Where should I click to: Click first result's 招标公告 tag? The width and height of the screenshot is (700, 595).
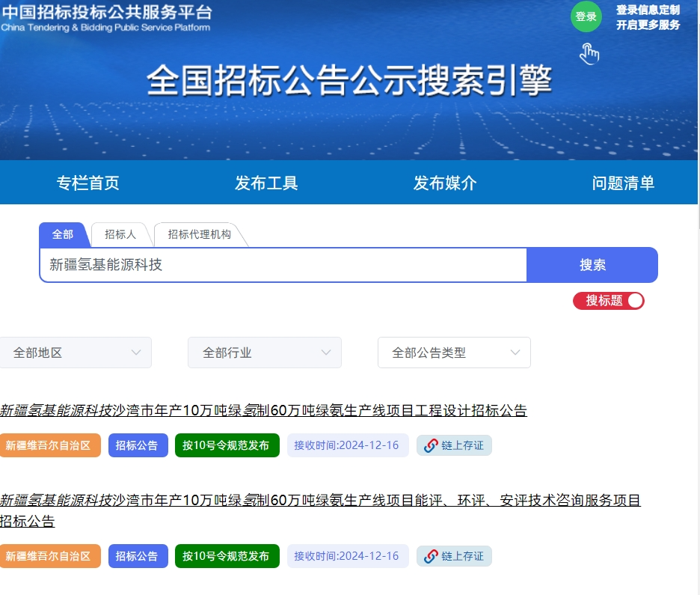tap(138, 445)
